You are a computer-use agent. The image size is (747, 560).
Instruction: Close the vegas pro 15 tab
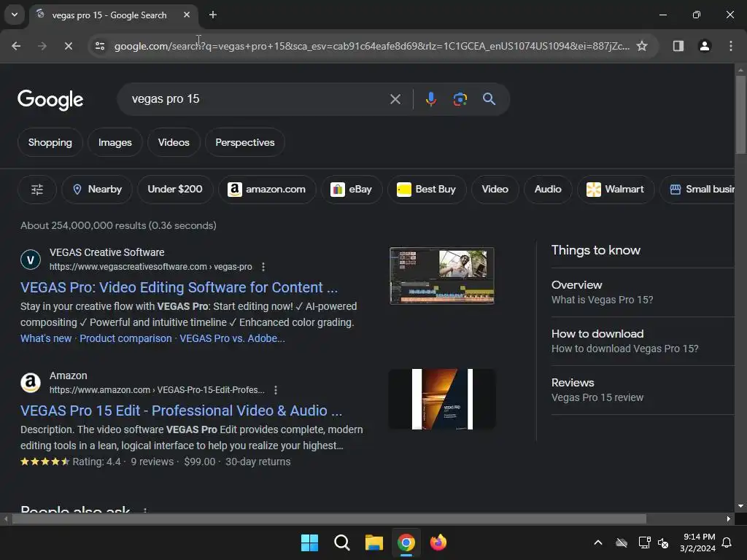tap(187, 15)
